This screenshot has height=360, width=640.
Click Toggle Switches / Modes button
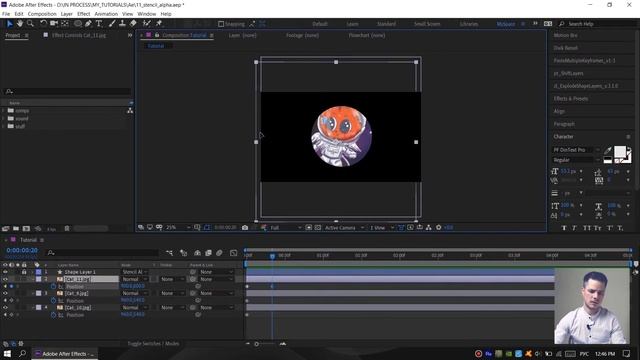pyautogui.click(x=153, y=344)
